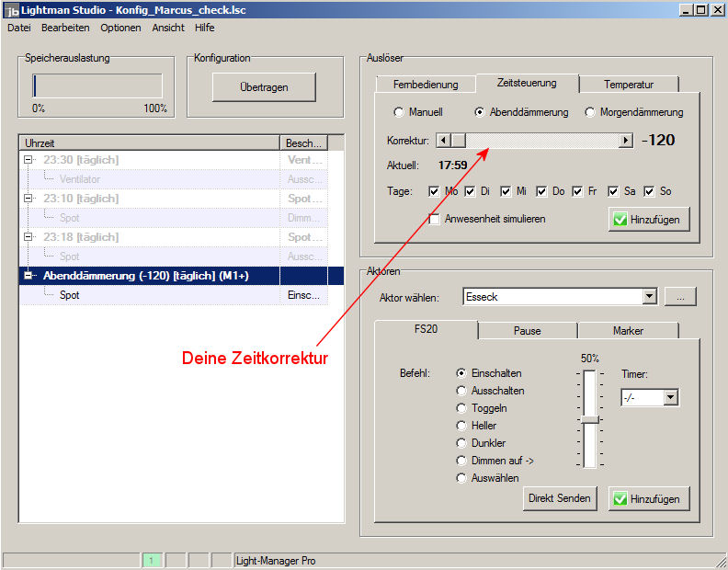Click the 50% dimming slider handle
The image size is (728, 570).
click(x=589, y=419)
